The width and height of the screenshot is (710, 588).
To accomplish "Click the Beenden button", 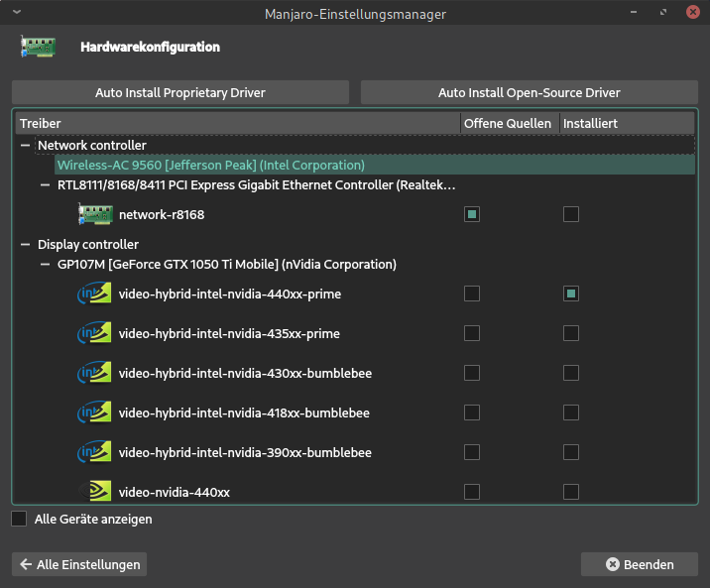I will click(640, 564).
